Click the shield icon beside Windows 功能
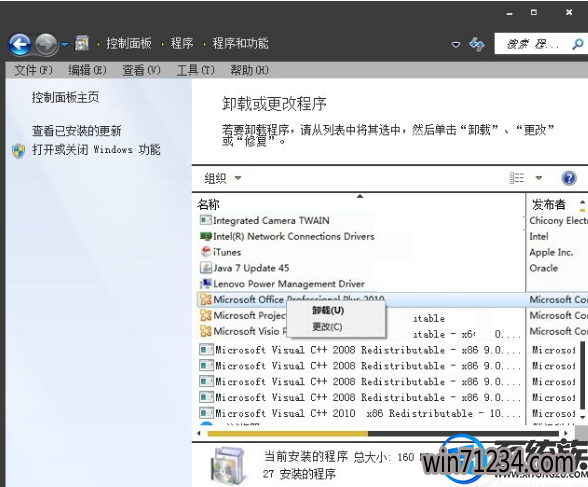 (x=18, y=151)
